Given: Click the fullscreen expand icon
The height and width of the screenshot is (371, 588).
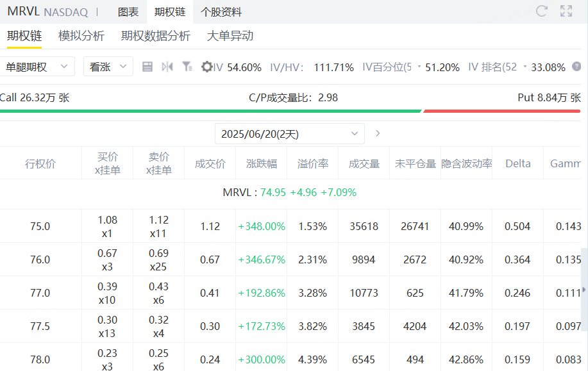Looking at the screenshot, I should tap(566, 11).
